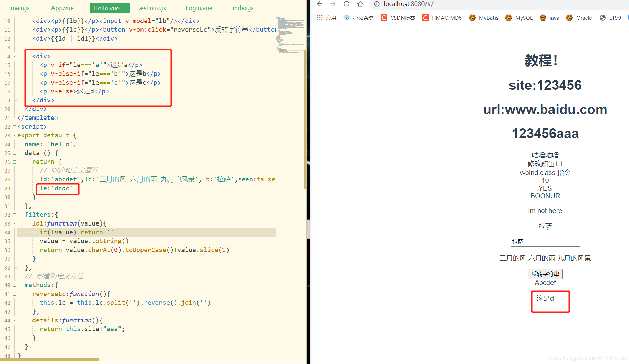This screenshot has width=629, height=364.
Task: Fold export default block at line 23
Action: pyautogui.click(x=15, y=136)
